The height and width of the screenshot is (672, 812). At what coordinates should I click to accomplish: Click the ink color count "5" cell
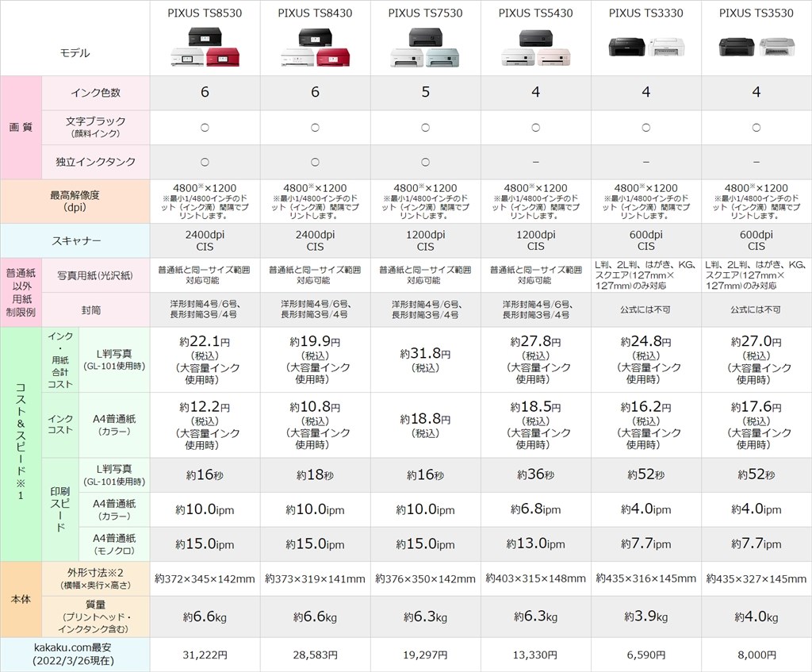pyautogui.click(x=425, y=92)
